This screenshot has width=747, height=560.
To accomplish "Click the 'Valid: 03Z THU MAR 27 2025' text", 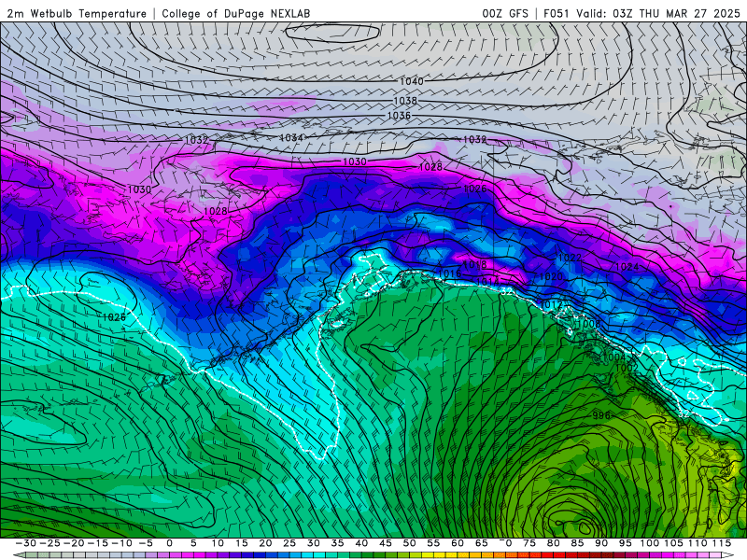I will (x=658, y=14).
